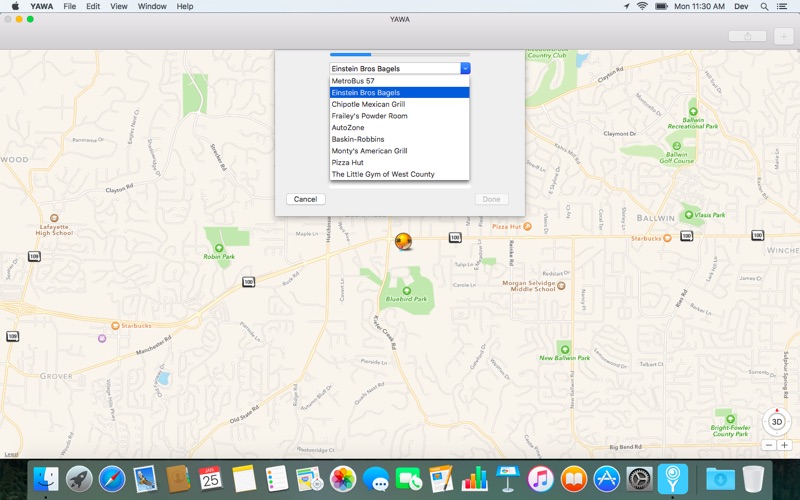Screen dimensions: 800x500
Task: Click the map compass above the 3D button
Action: [777, 410]
